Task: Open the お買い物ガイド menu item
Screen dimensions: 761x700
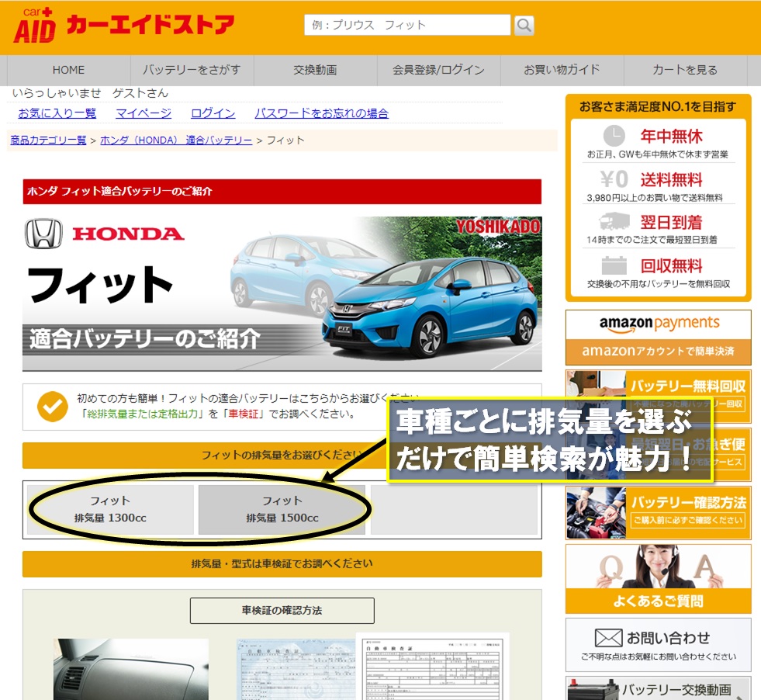Action: point(562,70)
